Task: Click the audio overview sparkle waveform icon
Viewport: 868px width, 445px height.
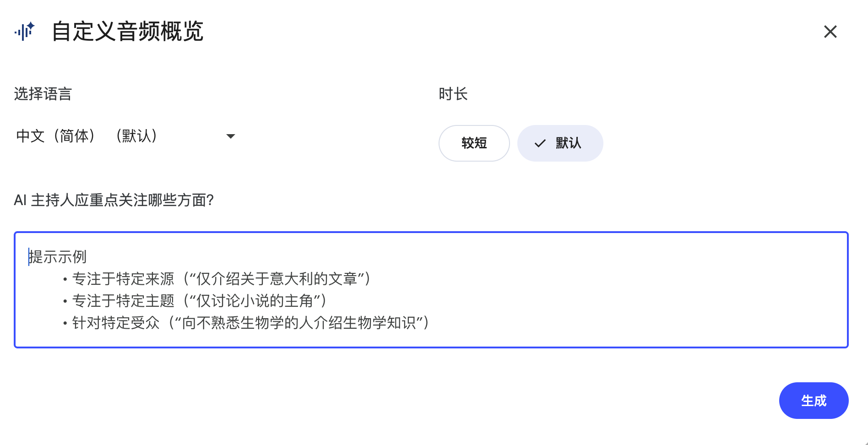Action: [x=25, y=31]
